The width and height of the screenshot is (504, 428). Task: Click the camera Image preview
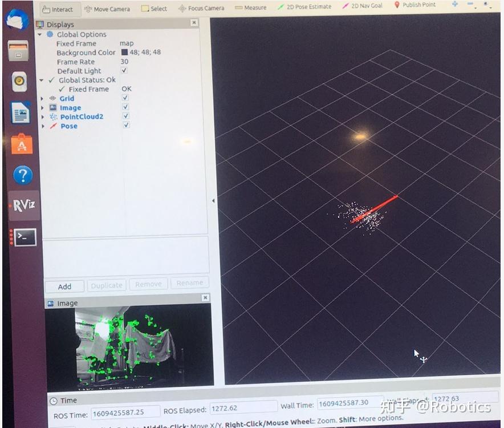129,346
